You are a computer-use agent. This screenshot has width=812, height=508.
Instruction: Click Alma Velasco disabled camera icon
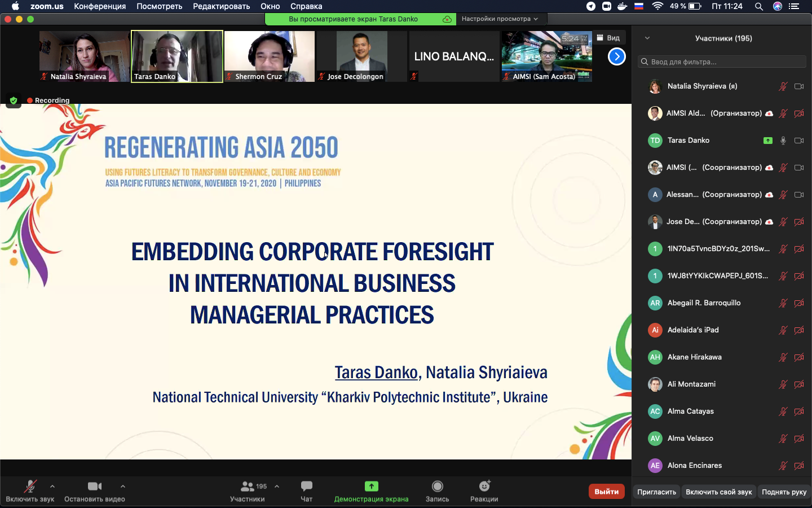[x=799, y=439]
